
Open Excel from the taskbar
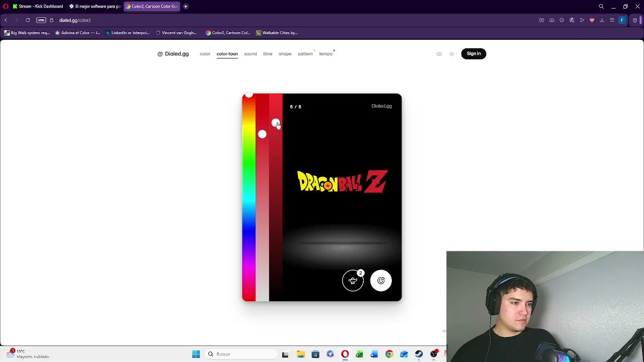359,354
